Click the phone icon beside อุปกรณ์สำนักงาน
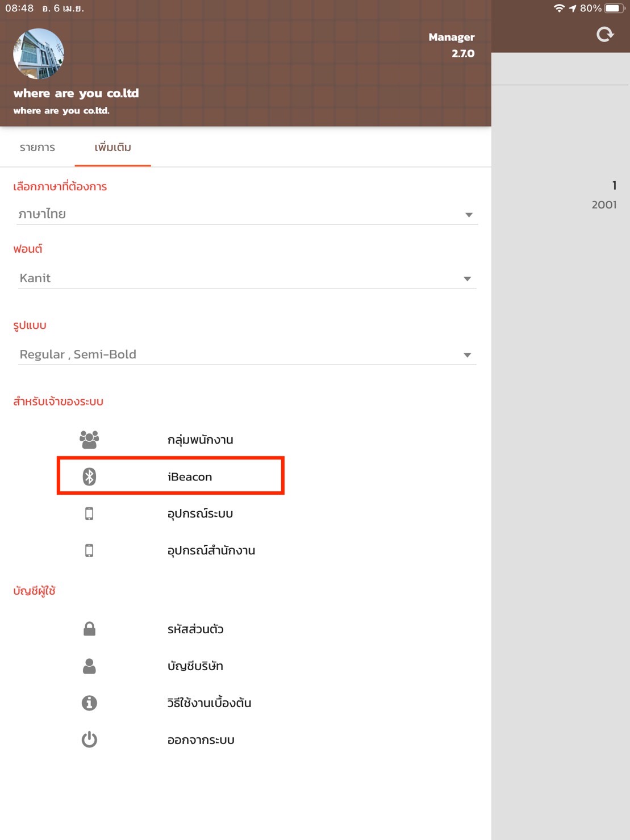 [89, 550]
